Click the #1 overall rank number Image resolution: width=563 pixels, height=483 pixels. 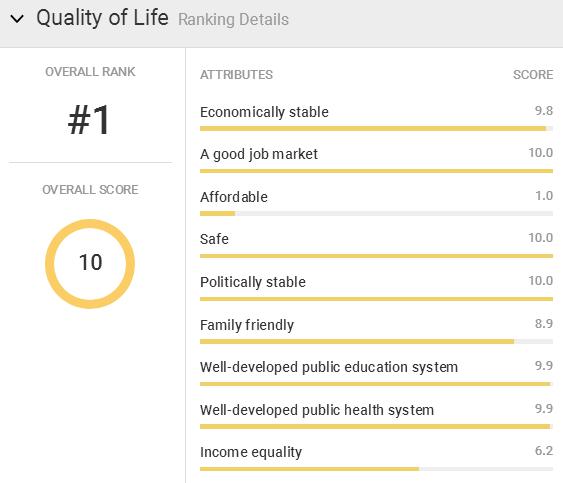pyautogui.click(x=89, y=120)
